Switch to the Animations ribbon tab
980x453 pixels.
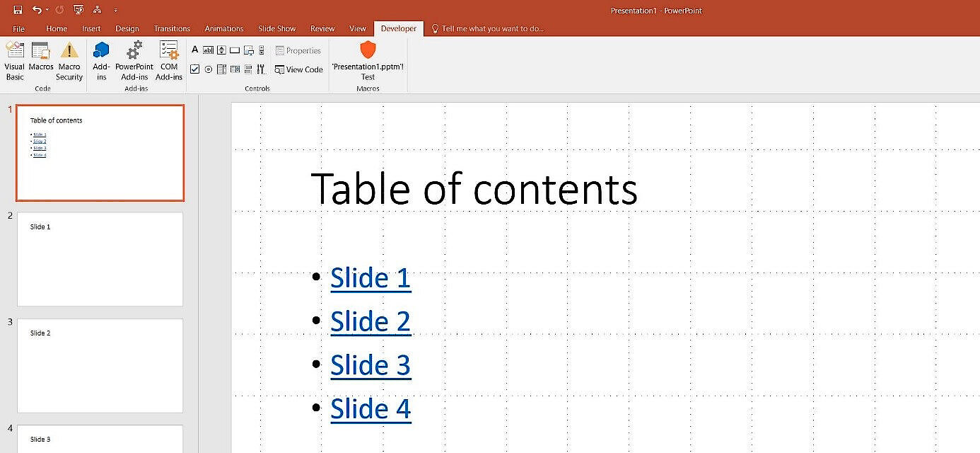pyautogui.click(x=223, y=28)
